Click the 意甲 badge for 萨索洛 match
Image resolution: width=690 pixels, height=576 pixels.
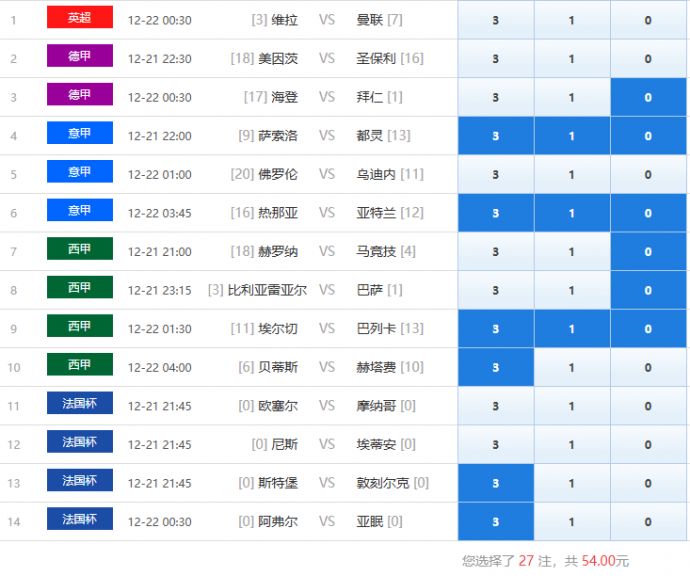80,133
